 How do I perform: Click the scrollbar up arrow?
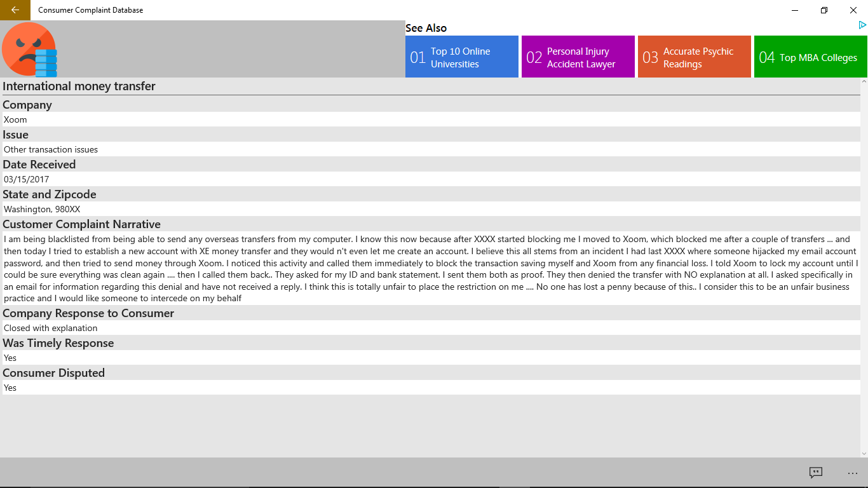pyautogui.click(x=864, y=81)
